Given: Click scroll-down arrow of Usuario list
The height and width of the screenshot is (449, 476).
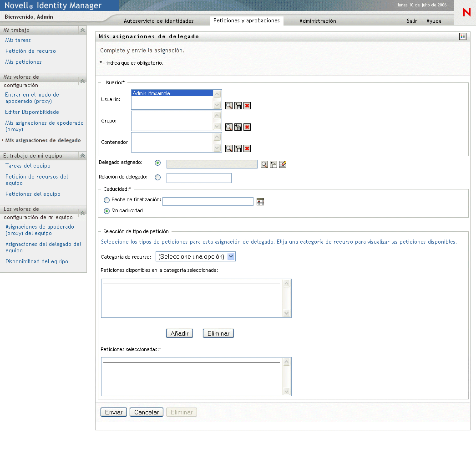Looking at the screenshot, I should click(x=217, y=105).
